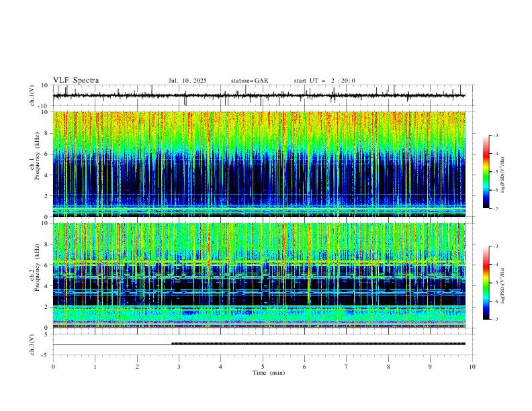Click the ch.1 spectrogram color scale bar

pyautogui.click(x=486, y=172)
